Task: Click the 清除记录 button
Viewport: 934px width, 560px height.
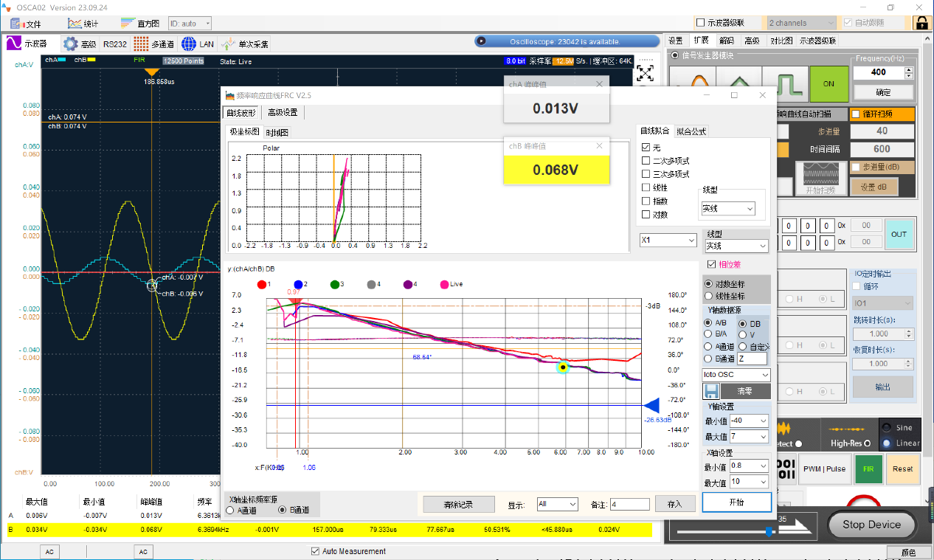Action: [x=458, y=505]
